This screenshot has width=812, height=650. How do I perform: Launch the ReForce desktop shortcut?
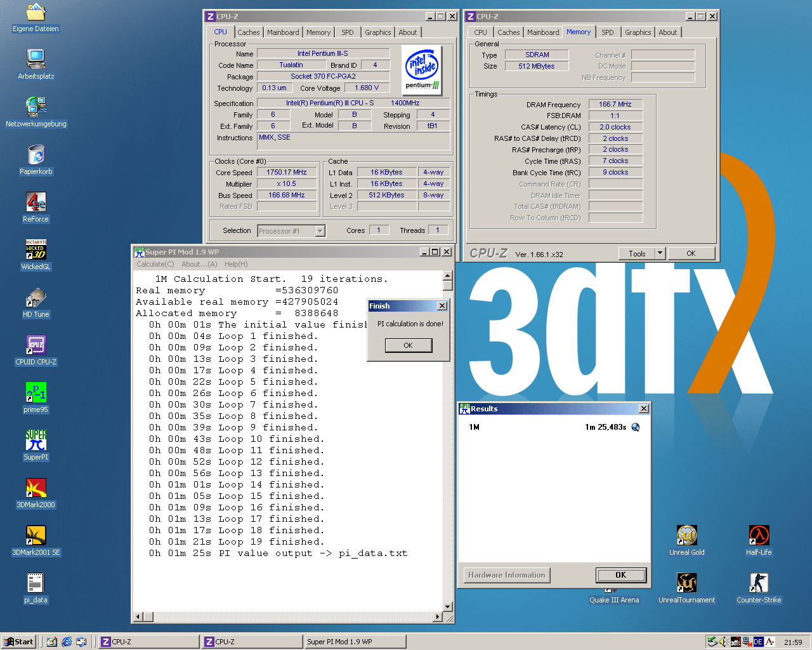pyautogui.click(x=36, y=207)
